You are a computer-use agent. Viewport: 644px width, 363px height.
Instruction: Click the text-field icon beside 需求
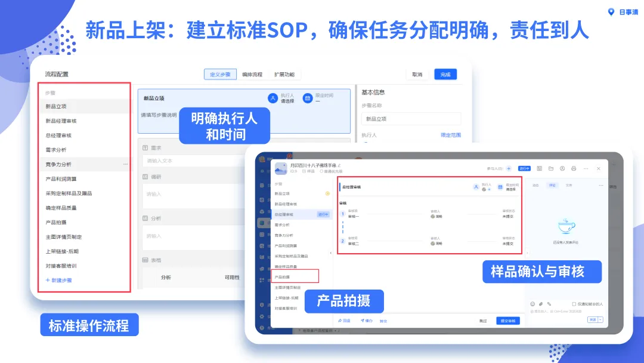145,147
